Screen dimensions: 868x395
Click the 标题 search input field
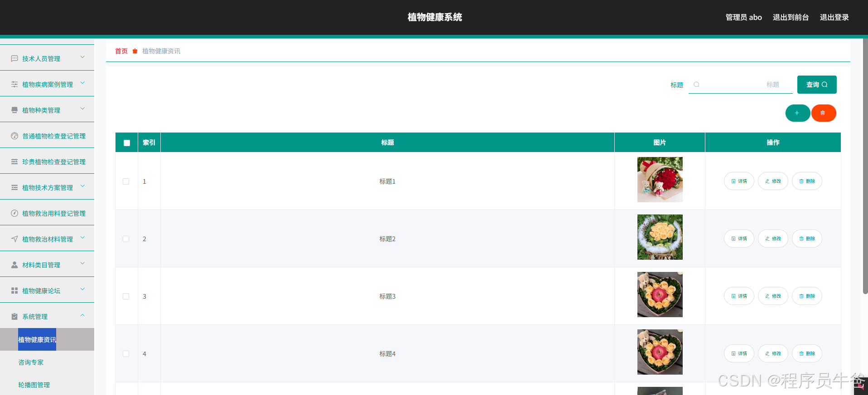coord(741,85)
